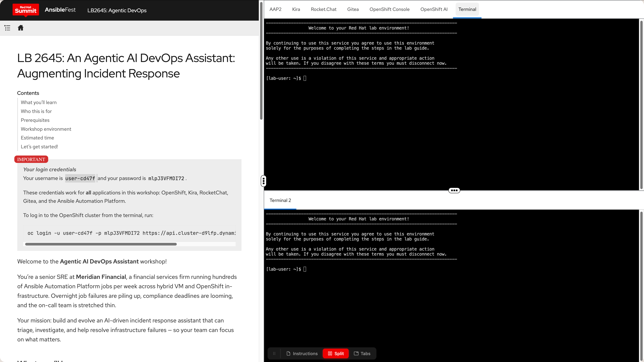This screenshot has width=644, height=362.
Task: Click the Terminal 2 scrollbar
Action: (641, 287)
